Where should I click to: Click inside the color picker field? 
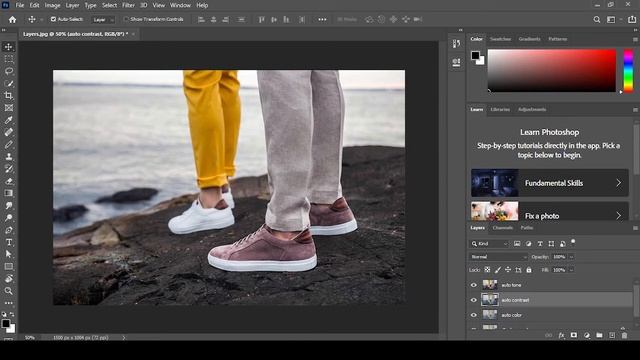point(552,70)
